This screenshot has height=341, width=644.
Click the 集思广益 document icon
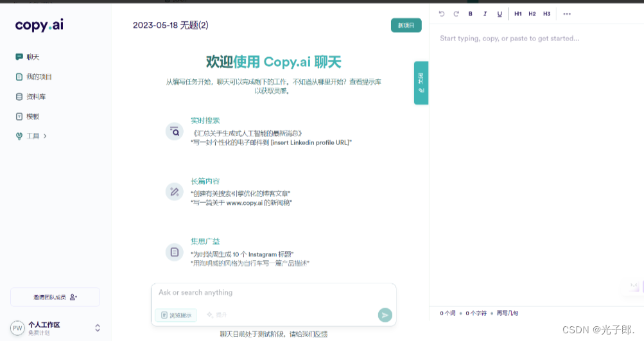pyautogui.click(x=175, y=252)
